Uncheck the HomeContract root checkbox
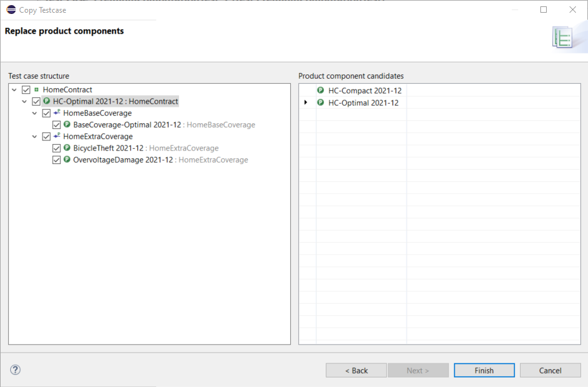The height and width of the screenshot is (387, 588). tap(25, 90)
